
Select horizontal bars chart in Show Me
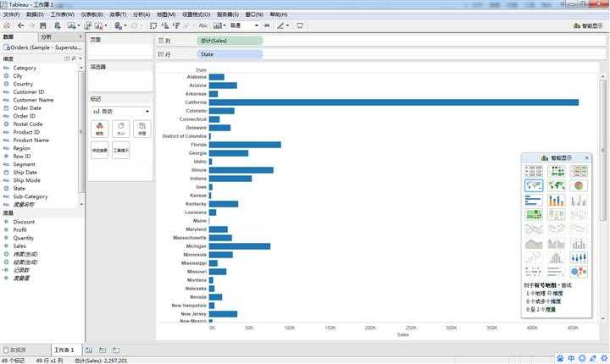(x=534, y=201)
